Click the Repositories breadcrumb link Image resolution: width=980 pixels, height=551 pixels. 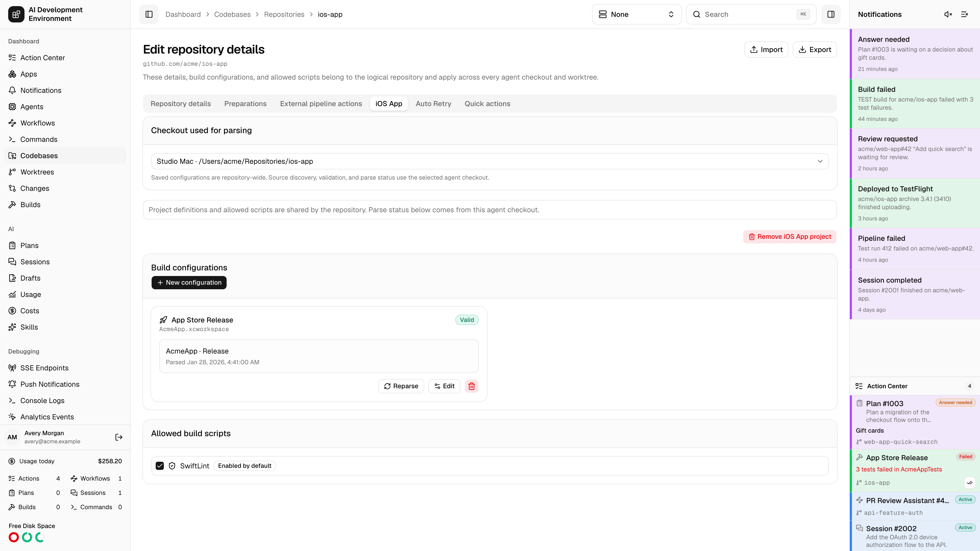284,15
